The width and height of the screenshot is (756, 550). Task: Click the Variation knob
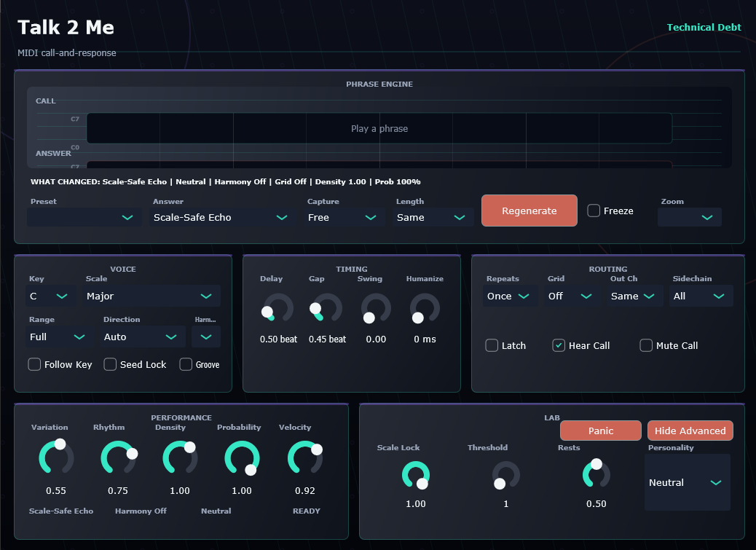coord(56,458)
